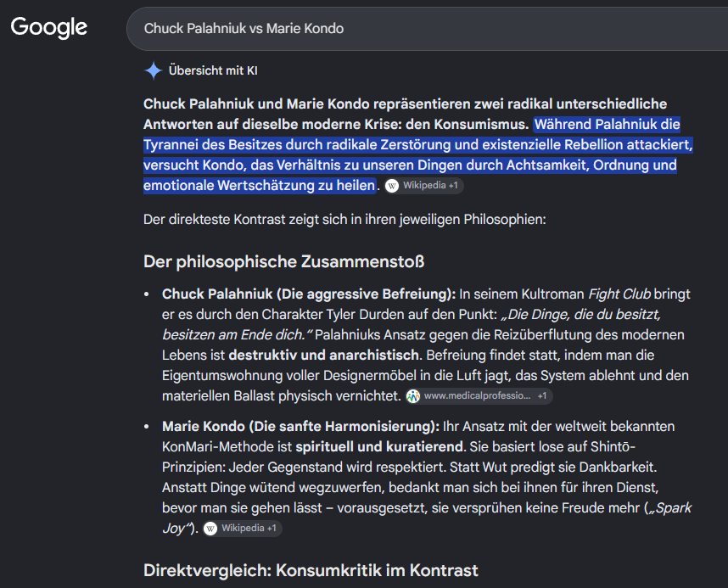728x588 pixels.
Task: Click the Wikipedia icon after the highlighted intro
Action: pyautogui.click(x=392, y=186)
